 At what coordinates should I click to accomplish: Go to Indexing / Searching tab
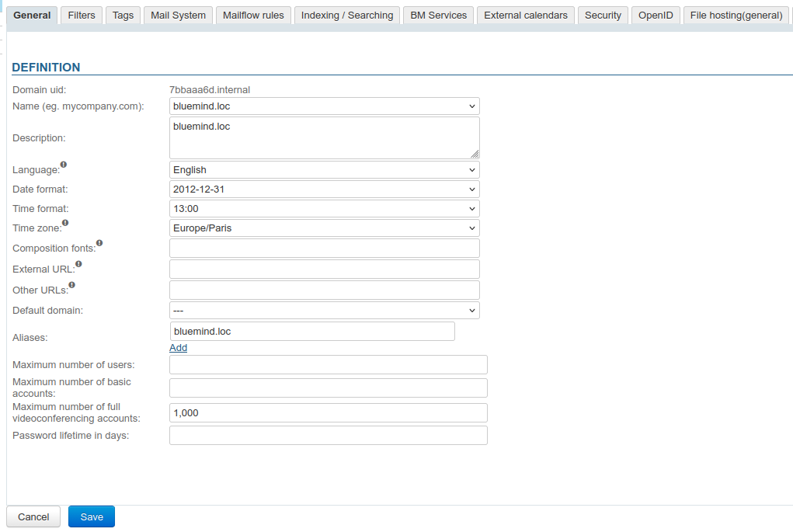(x=346, y=16)
